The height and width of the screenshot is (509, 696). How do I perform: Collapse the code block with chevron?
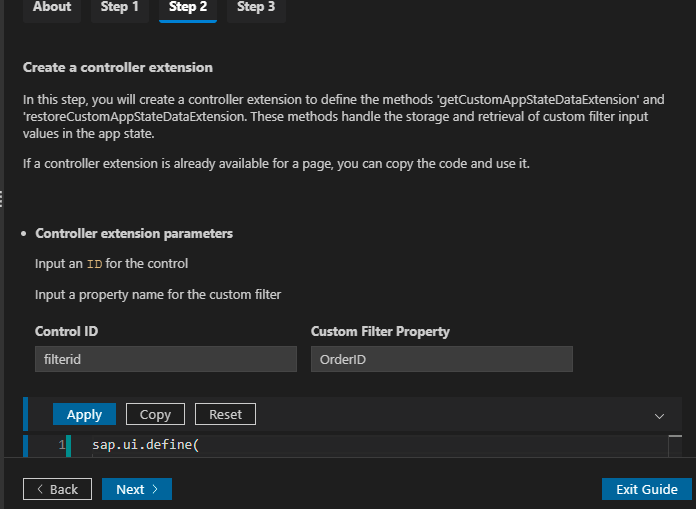pyautogui.click(x=659, y=416)
